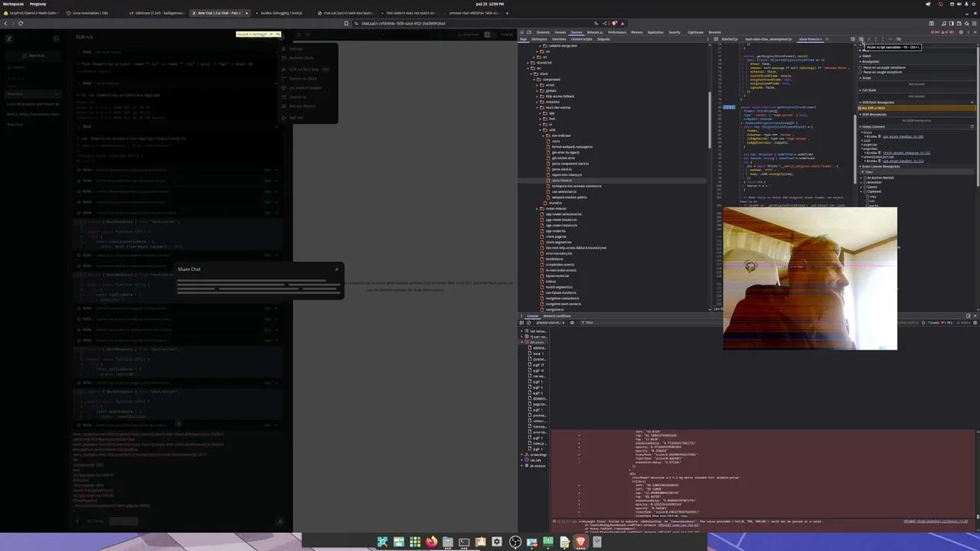This screenshot has height=551, width=980.
Task: Open parse-stack.ts in the file tree
Action: coord(561,169)
